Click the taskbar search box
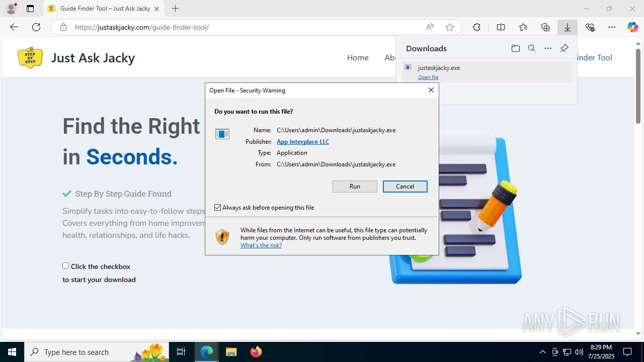 click(97, 352)
